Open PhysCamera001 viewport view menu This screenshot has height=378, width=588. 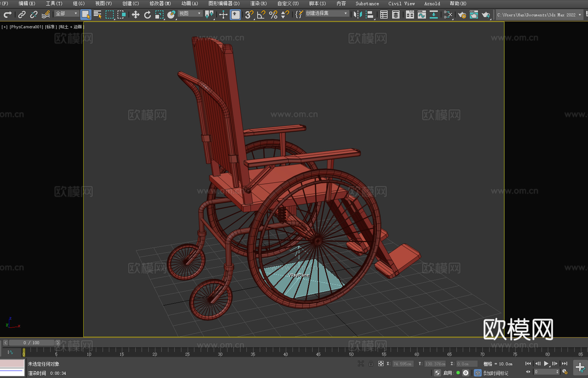click(26, 27)
